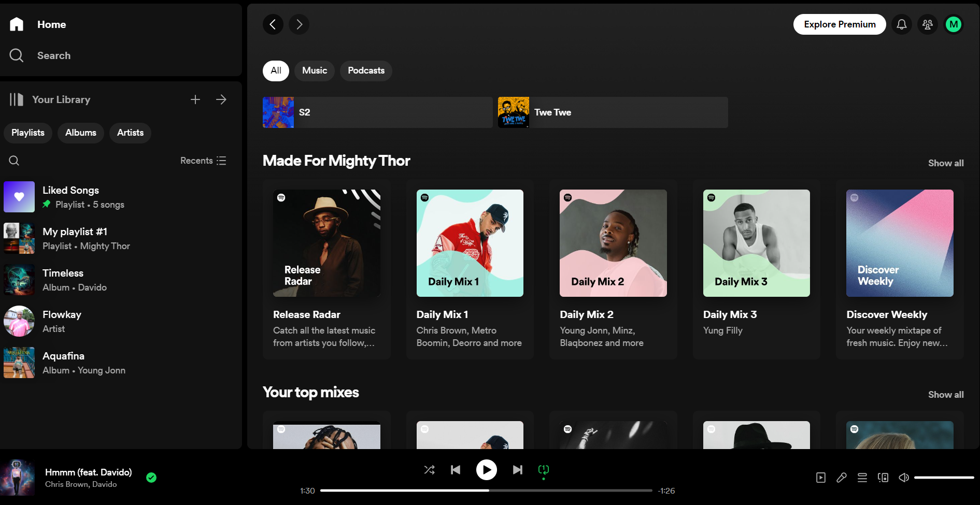Viewport: 980px width, 505px height.
Task: Show all Made For Mighty Thor items
Action: coord(946,163)
